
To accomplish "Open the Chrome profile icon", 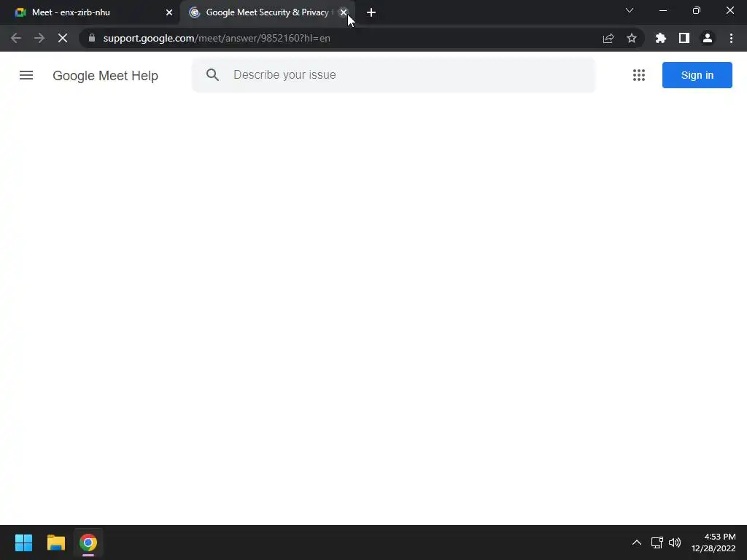I will [x=708, y=38].
